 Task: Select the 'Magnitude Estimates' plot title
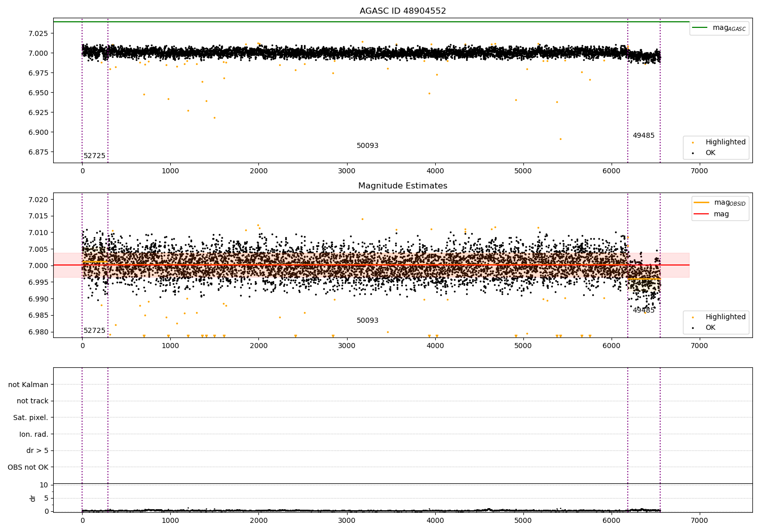pos(403,186)
